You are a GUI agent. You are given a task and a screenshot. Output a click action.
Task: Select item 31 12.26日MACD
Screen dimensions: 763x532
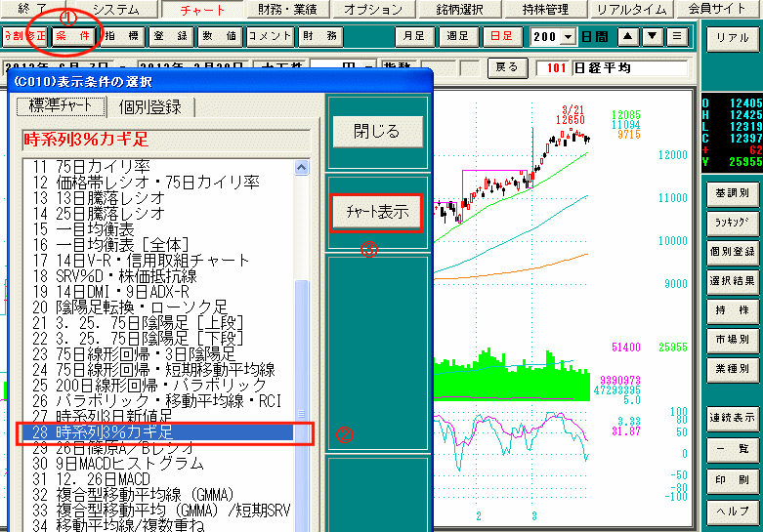tap(158, 479)
